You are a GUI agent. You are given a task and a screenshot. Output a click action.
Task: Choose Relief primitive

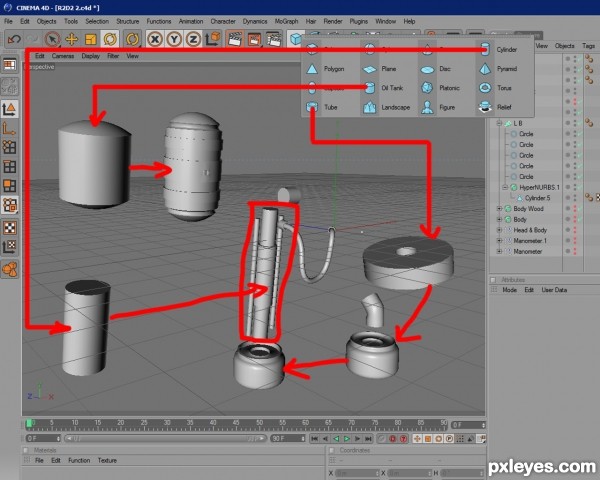coord(495,107)
